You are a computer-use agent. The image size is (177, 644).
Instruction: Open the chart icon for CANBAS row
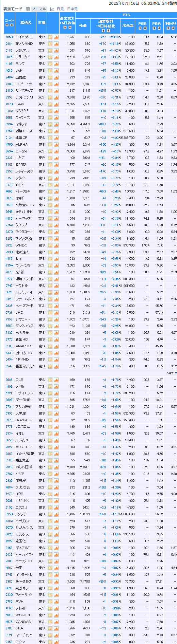[x=56, y=622]
